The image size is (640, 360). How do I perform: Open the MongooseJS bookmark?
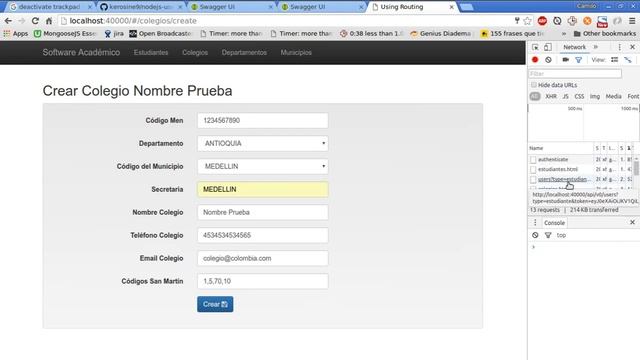[65, 33]
